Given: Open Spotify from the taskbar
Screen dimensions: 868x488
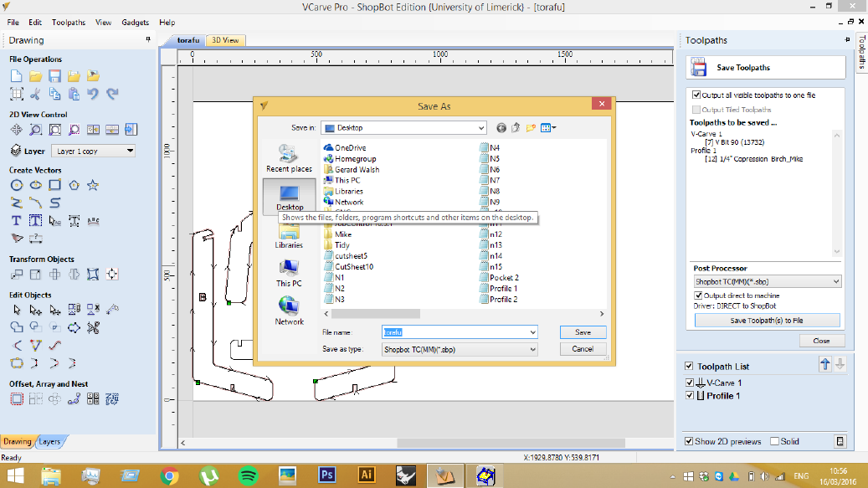Looking at the screenshot, I should tap(248, 475).
